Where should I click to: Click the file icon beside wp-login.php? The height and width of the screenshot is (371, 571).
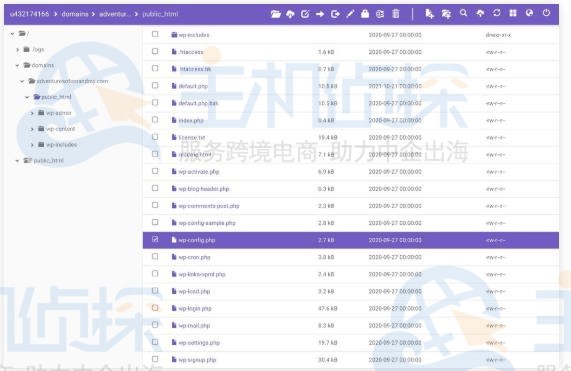tap(174, 308)
